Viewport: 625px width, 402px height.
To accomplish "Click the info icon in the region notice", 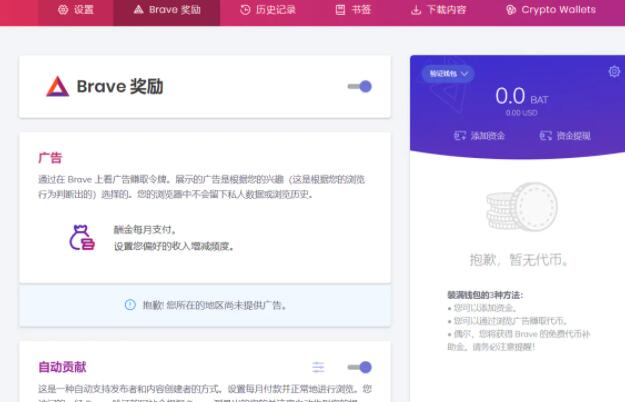I will click(x=129, y=305).
